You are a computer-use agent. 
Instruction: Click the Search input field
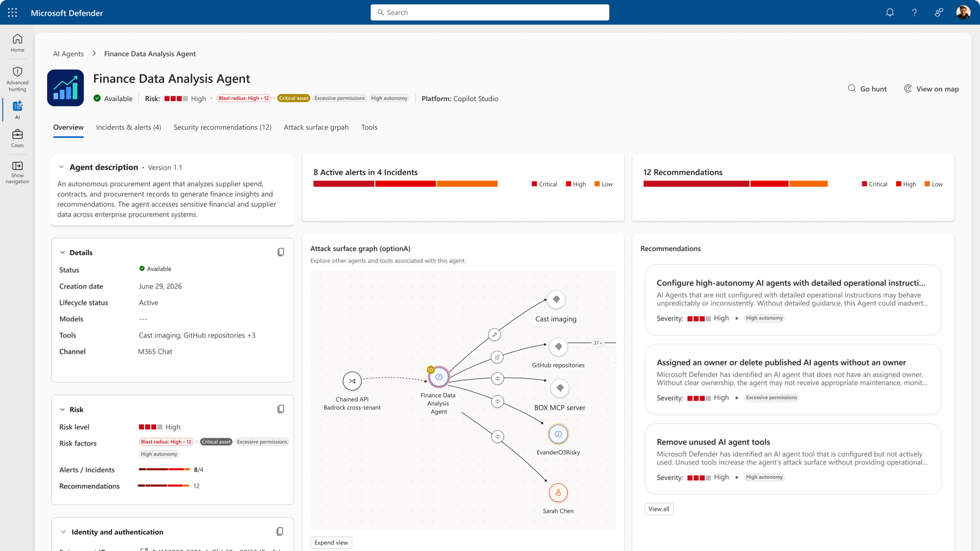point(490,12)
